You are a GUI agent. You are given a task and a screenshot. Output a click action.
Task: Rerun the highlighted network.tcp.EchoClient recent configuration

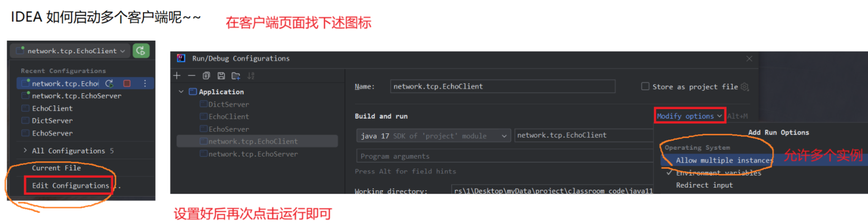tap(109, 83)
